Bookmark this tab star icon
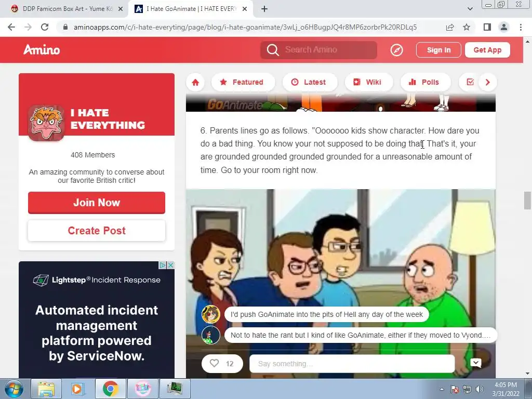 [467, 27]
